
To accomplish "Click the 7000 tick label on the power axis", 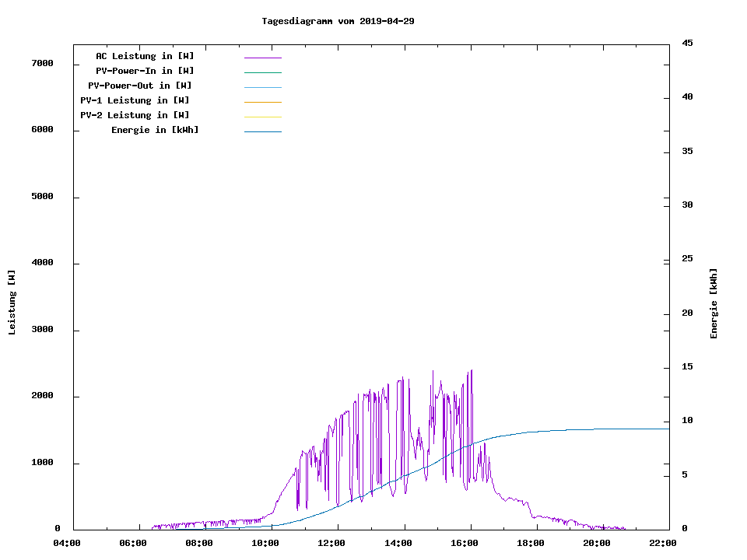I will 42,63.
